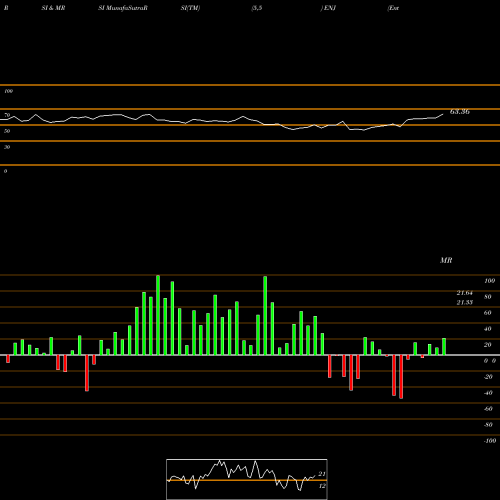The height and width of the screenshot is (500, 500).
Task: Click the MR value 21.33 label
Action: (465, 302)
